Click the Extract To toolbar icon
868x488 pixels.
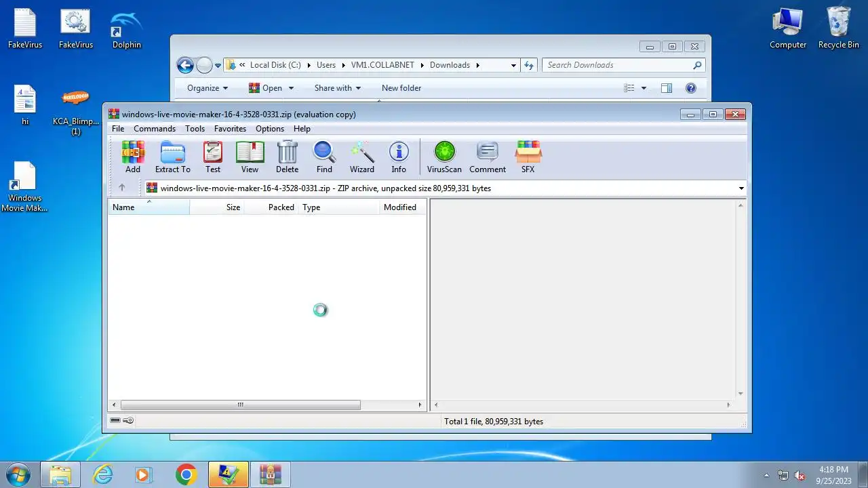point(172,157)
